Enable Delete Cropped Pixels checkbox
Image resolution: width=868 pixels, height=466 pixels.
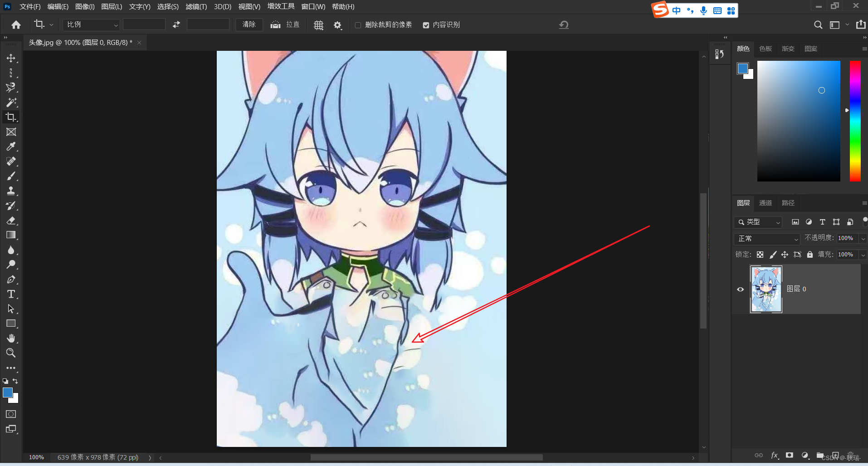(x=358, y=25)
